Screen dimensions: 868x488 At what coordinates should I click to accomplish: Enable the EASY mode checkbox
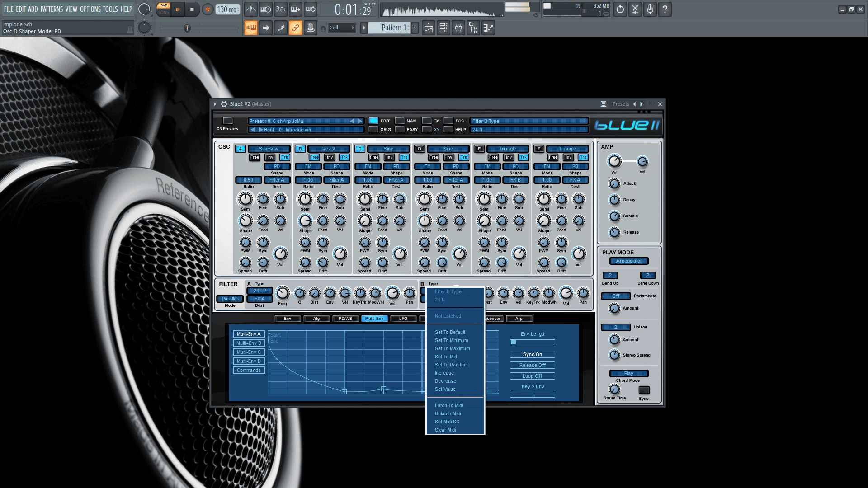coord(400,129)
